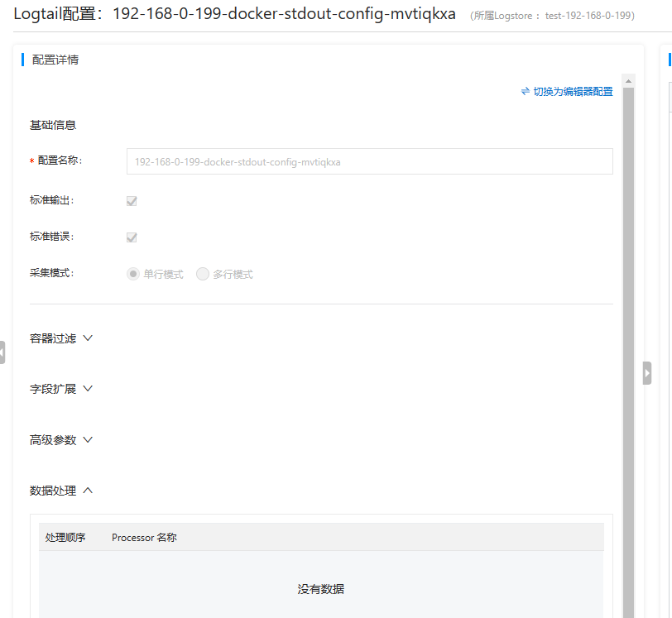Click the Logstore name test-192-168-0-199 text
The width and height of the screenshot is (672, 618).
click(588, 16)
